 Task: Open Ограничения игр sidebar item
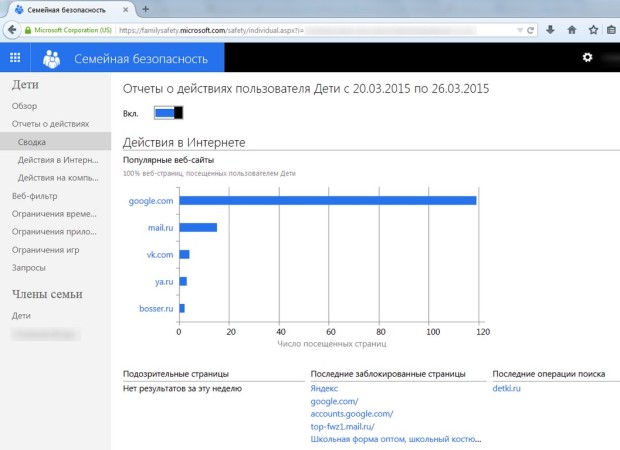(45, 250)
